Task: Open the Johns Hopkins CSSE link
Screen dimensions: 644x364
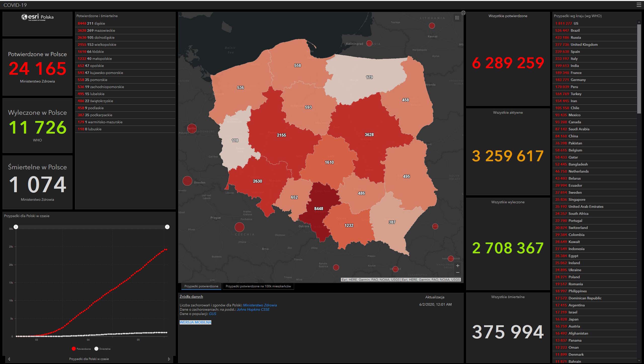Action: [253, 309]
